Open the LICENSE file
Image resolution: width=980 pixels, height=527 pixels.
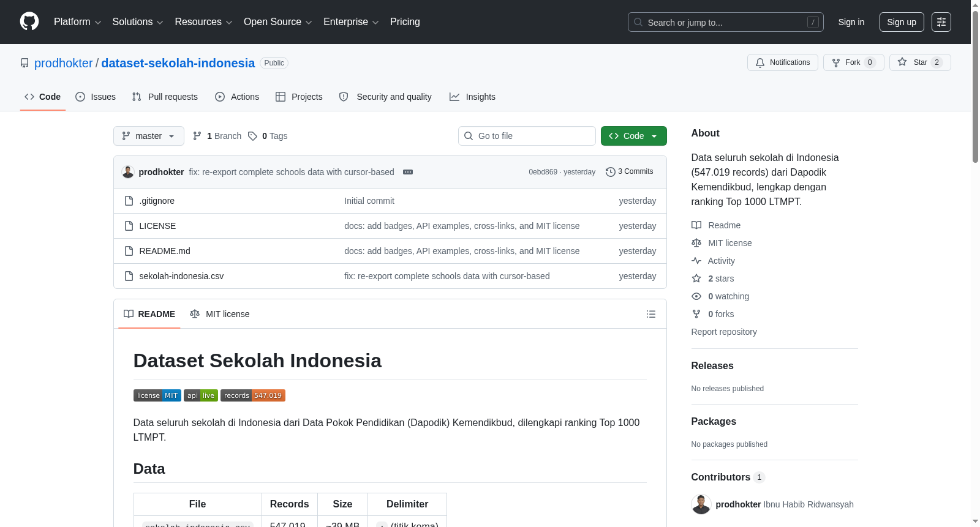[157, 226]
